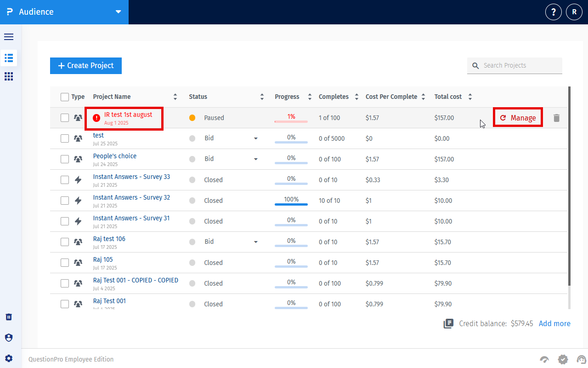The height and width of the screenshot is (368, 588).
Task: Select the project list view icon
Action: tap(9, 57)
